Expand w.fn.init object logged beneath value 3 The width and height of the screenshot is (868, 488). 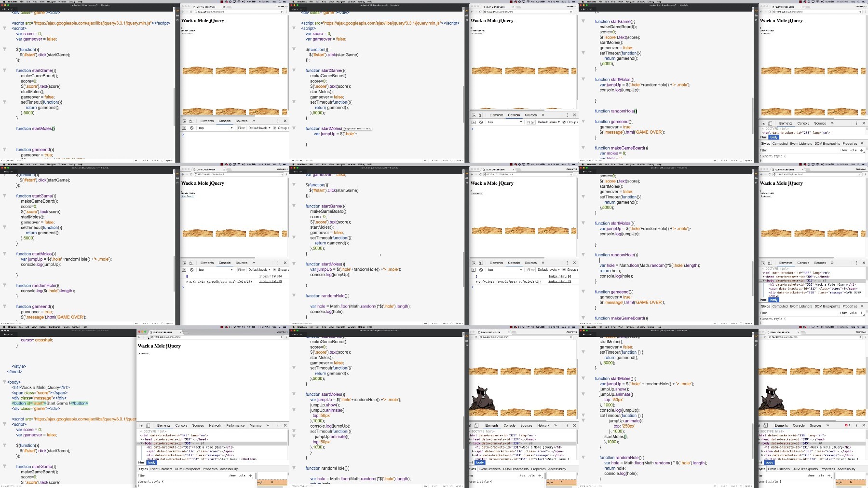coord(477,281)
